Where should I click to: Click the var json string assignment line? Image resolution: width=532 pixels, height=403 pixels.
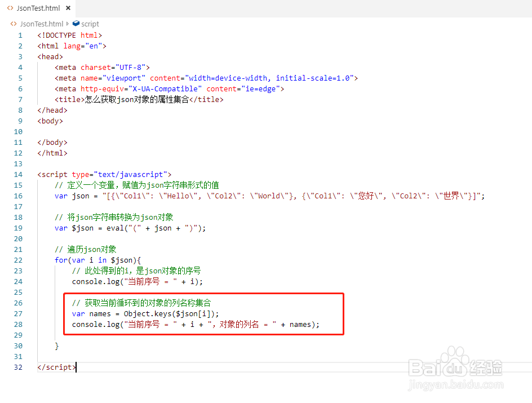pyautogui.click(x=270, y=196)
